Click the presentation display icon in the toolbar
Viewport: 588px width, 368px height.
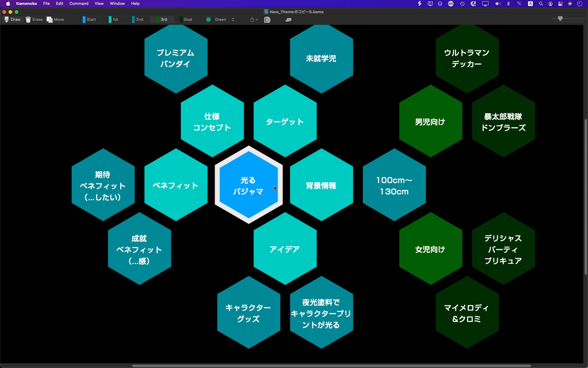point(288,20)
